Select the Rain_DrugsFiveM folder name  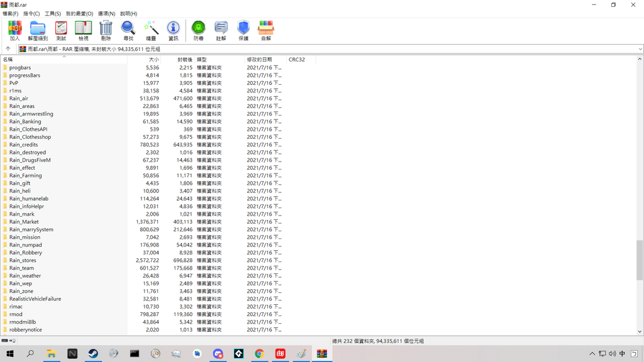click(x=30, y=160)
